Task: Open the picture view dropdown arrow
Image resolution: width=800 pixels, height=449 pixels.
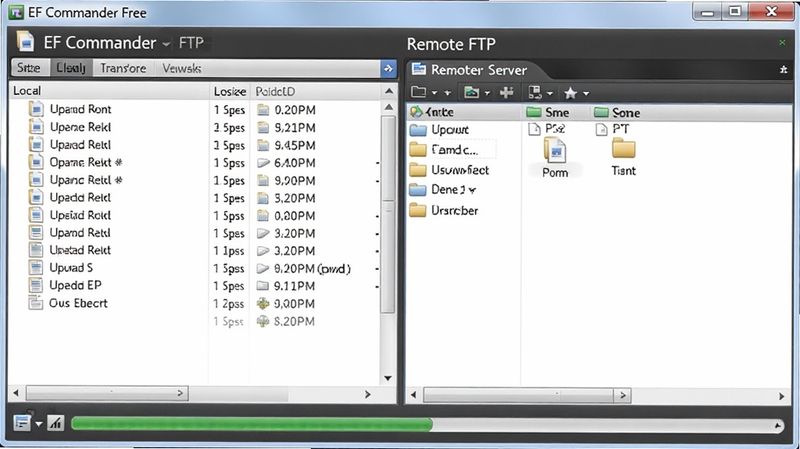Action: coord(487,93)
